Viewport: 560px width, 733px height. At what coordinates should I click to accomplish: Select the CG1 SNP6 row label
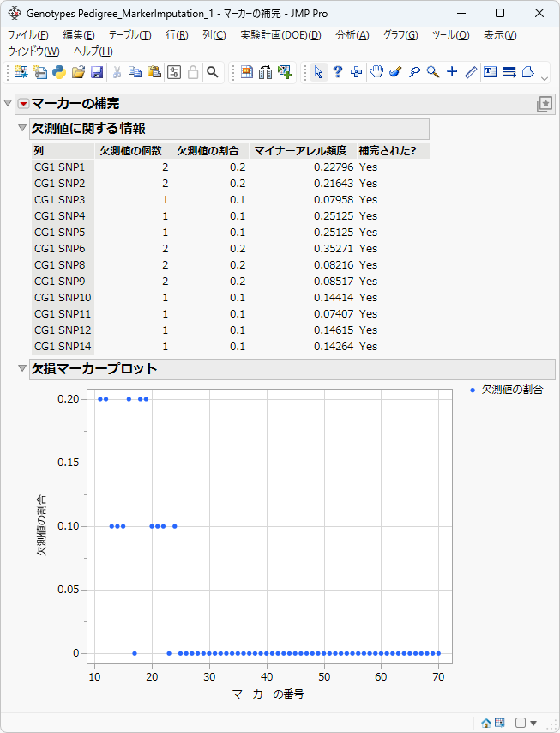tap(60, 248)
